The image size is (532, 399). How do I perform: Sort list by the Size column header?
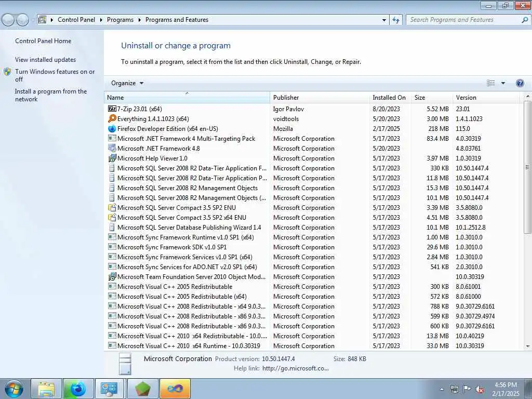432,97
